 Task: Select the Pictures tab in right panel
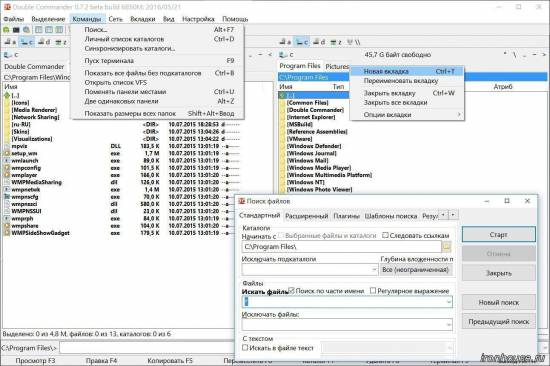(336, 66)
